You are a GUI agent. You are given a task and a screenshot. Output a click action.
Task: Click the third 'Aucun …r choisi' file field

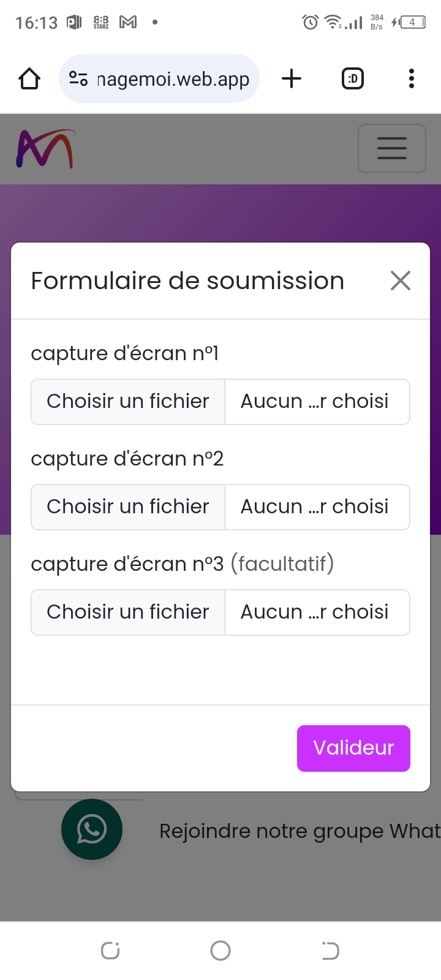pos(315,612)
